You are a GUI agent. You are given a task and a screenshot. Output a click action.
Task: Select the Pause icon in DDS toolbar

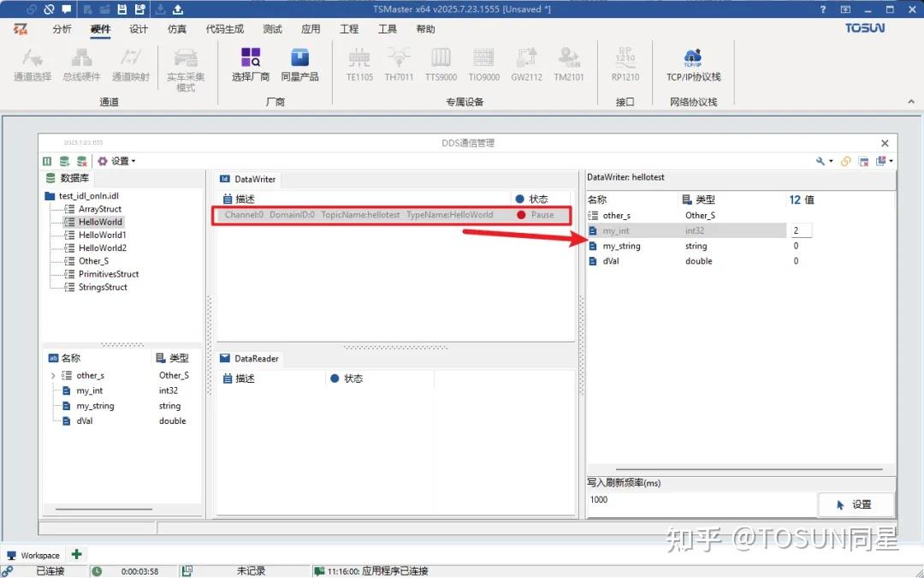coord(47,161)
